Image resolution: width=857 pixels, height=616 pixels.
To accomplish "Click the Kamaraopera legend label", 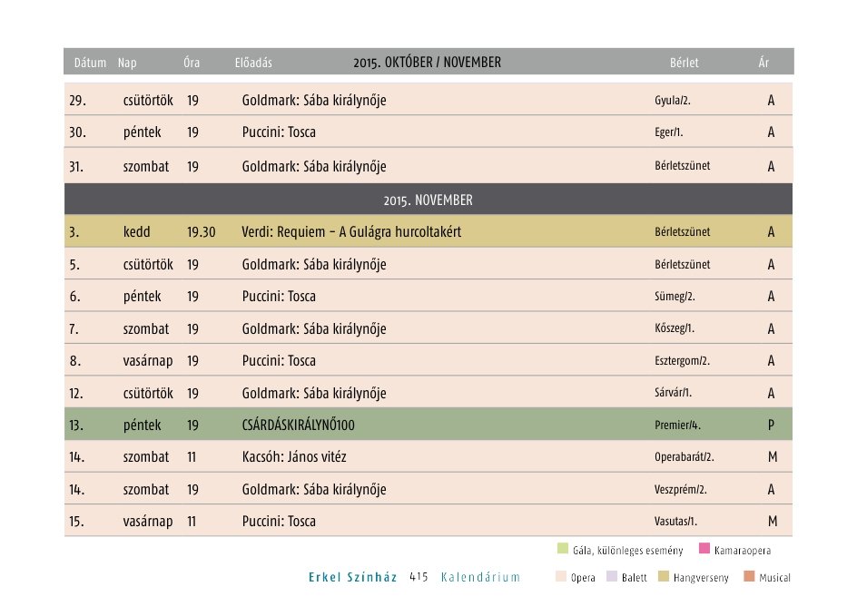I will pos(743,551).
